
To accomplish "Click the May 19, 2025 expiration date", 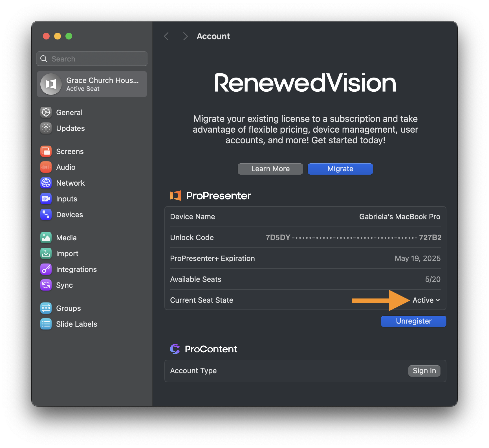I will click(x=418, y=258).
